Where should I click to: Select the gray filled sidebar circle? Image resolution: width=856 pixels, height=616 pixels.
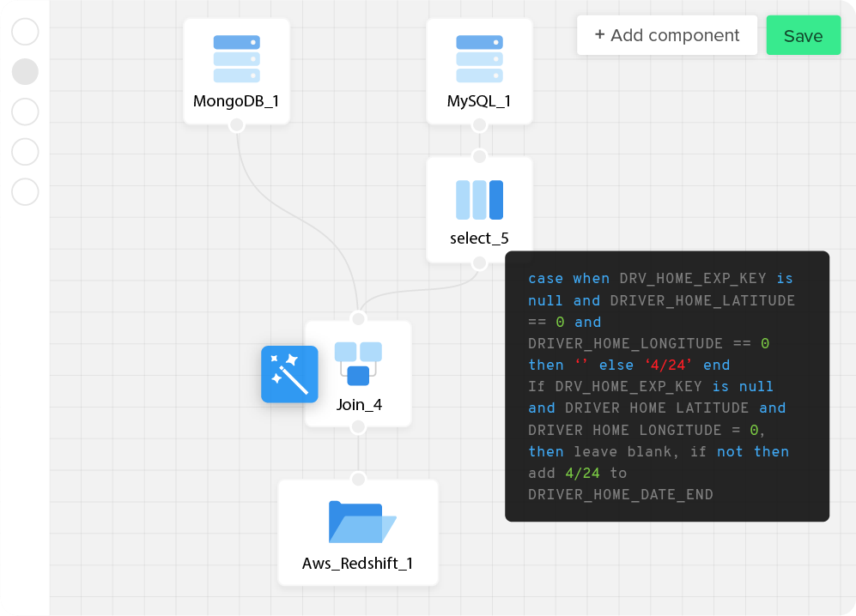[25, 72]
